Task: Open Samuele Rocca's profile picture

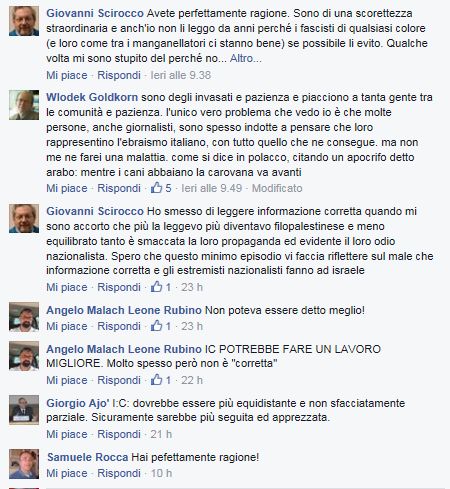Action: tap(24, 464)
